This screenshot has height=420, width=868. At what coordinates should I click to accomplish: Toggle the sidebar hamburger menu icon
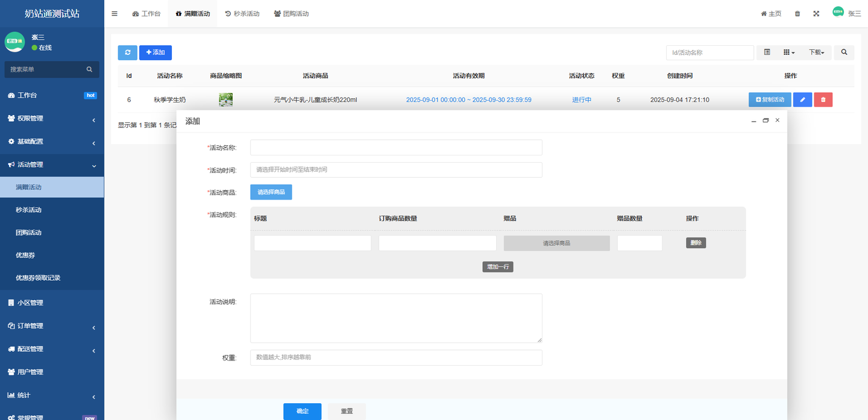coord(115,14)
